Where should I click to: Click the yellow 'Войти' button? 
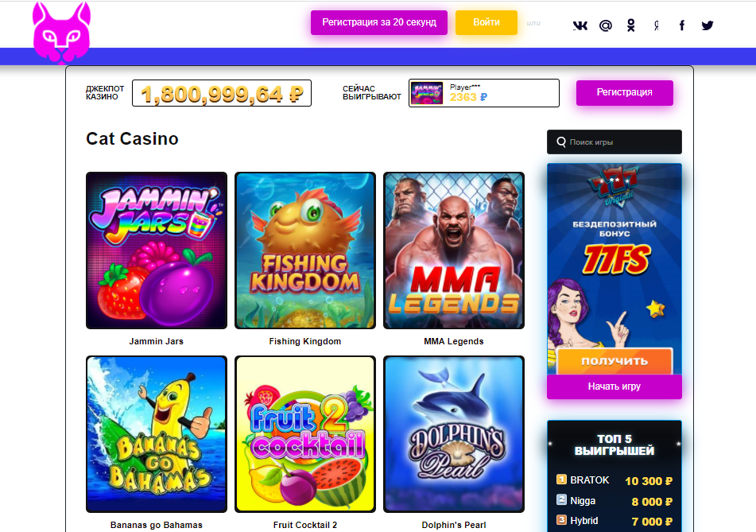click(x=487, y=22)
